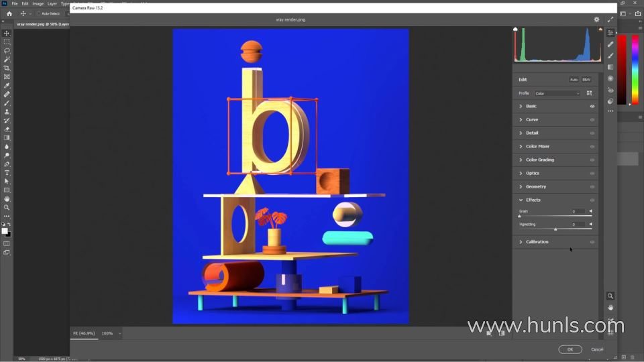
Task: Toggle Detail panel visibility eye
Action: pos(592,133)
